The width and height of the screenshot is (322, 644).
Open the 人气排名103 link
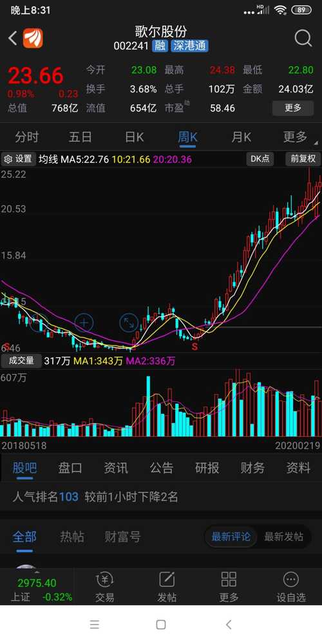45,497
